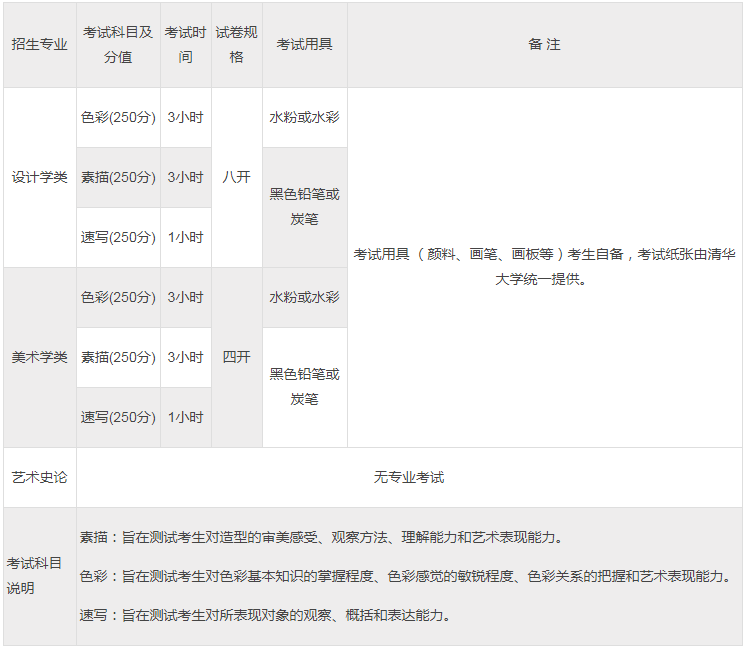Select the 设计学类 major cell
This screenshot has width=745, height=649.
39,177
